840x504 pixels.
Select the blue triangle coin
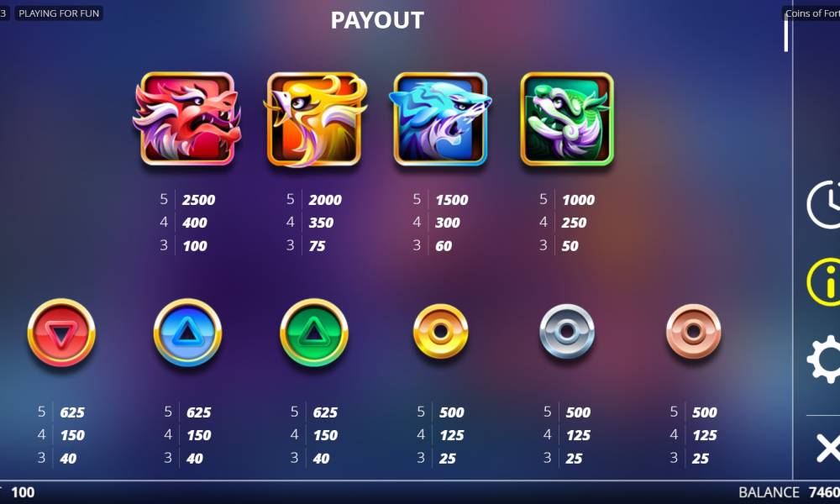(187, 333)
